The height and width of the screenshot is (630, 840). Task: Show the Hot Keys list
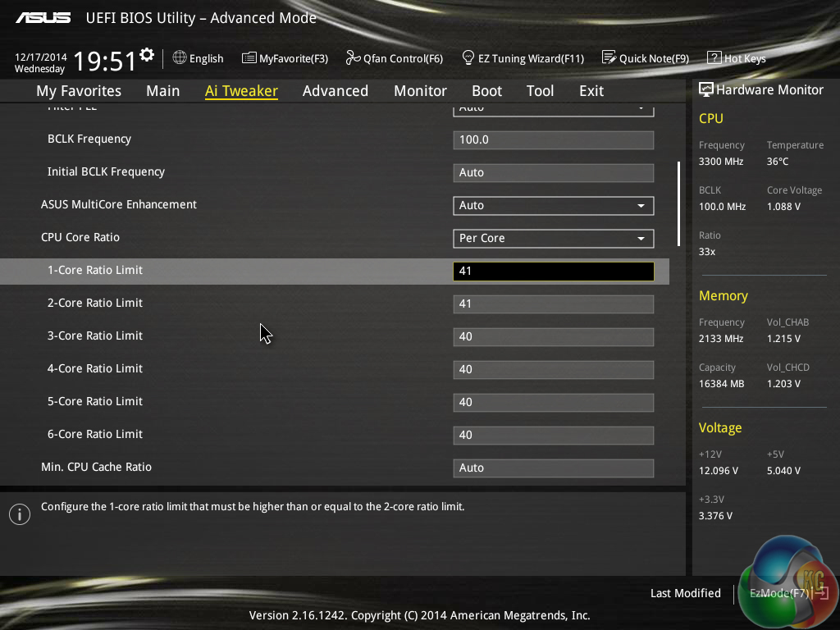click(x=737, y=58)
